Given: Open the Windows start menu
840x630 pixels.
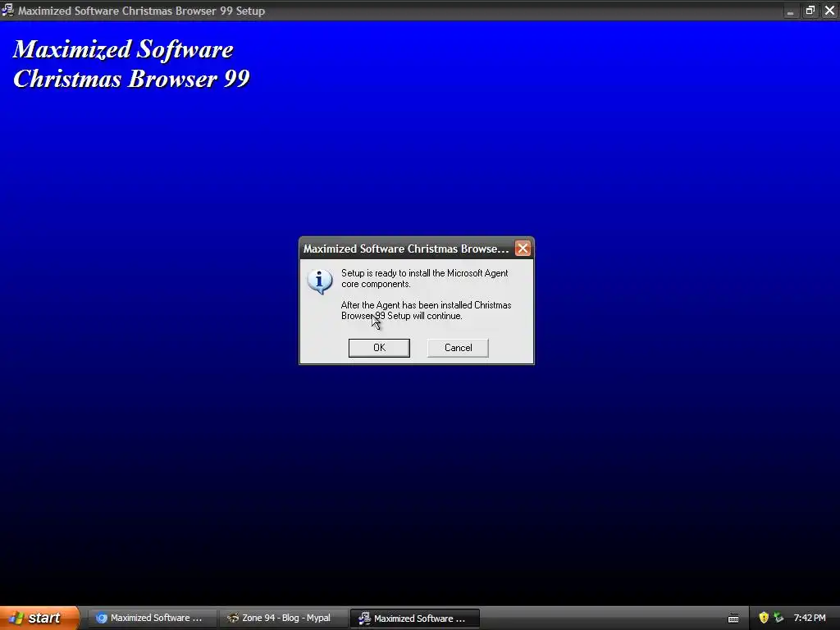Looking at the screenshot, I should point(39,618).
